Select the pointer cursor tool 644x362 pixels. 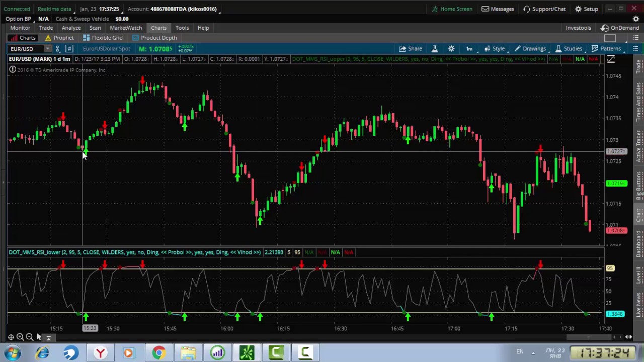point(39,337)
